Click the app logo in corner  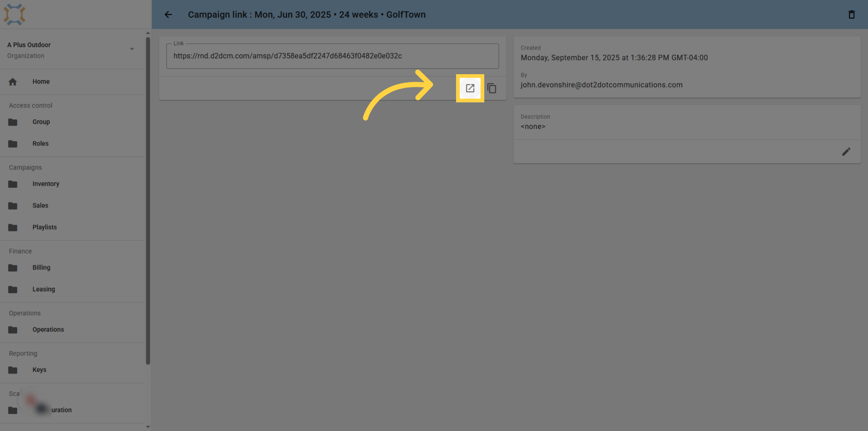pos(14,14)
